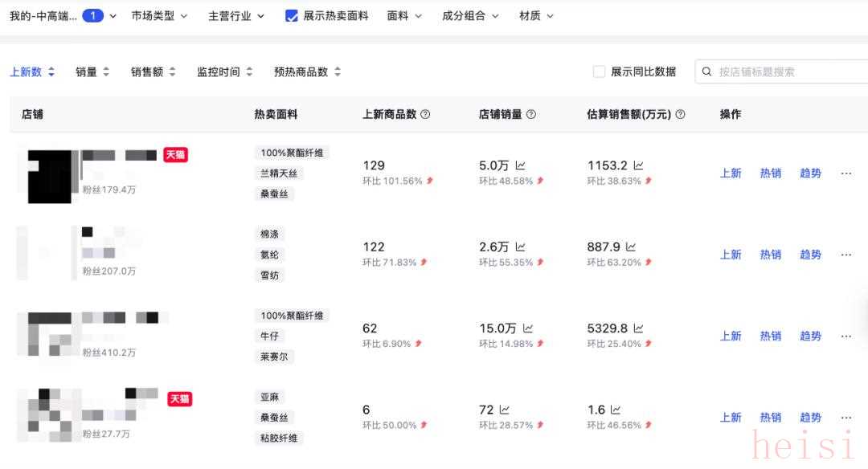This screenshot has height=469, width=868.
Task: Uncheck the 展示热卖面料 checkbox
Action: pyautogui.click(x=292, y=15)
